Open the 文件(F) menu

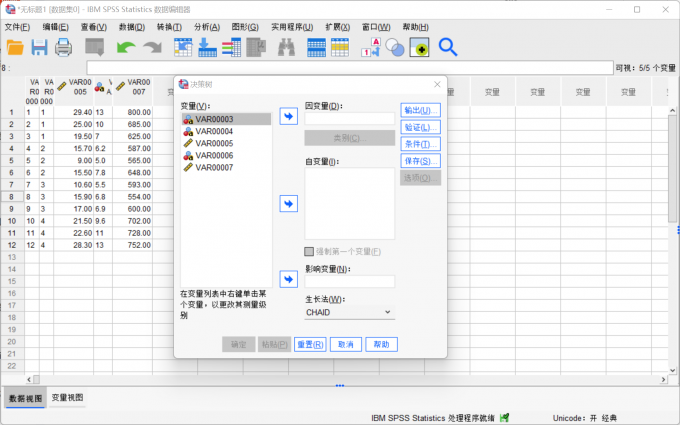17,27
